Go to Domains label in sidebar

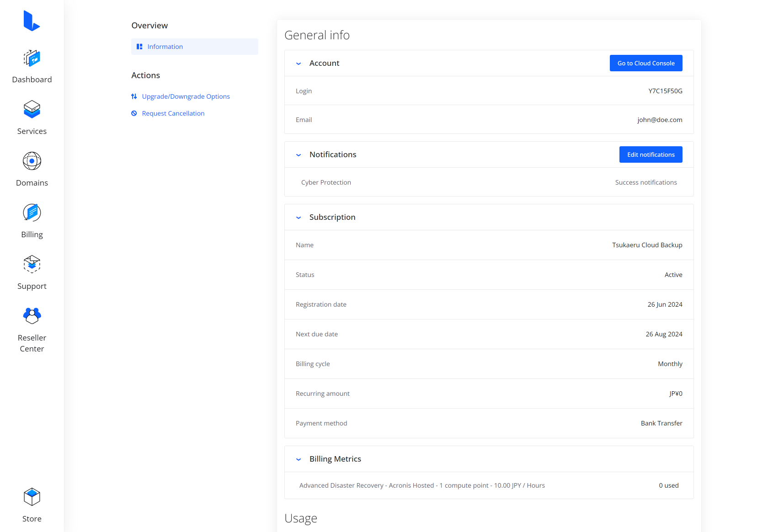click(32, 183)
